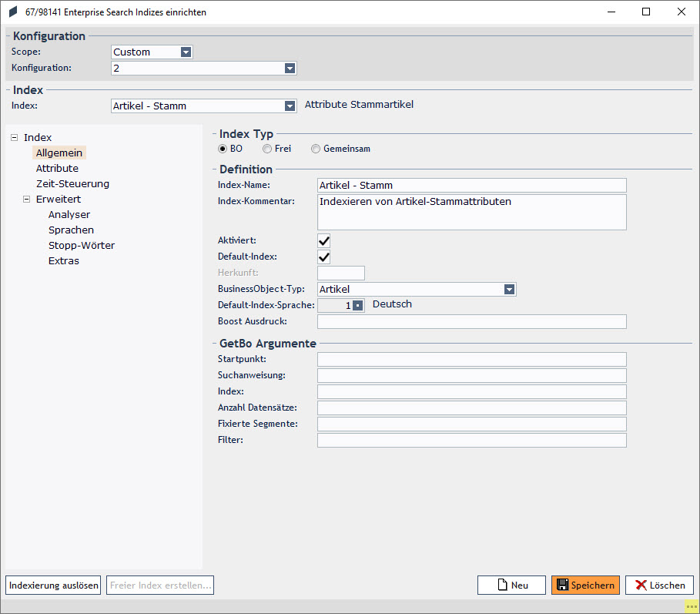Click the Neu button
This screenshot has height=614, width=700.
pos(511,585)
